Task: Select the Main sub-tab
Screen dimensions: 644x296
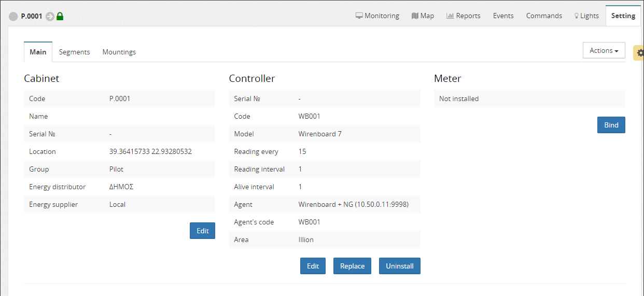Action: [x=38, y=52]
